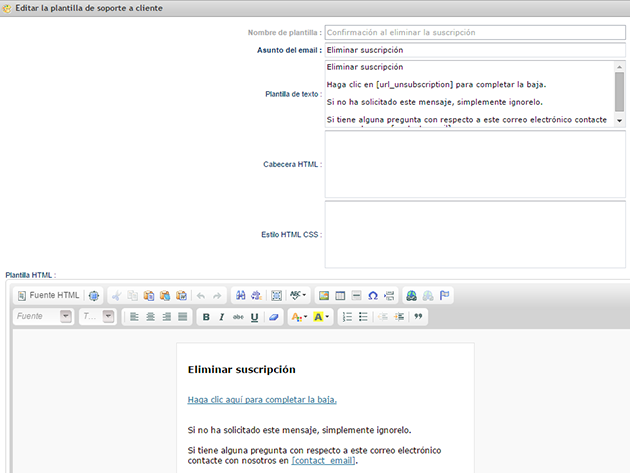Justify the text
This screenshot has width=630, height=473.
[x=183, y=317]
